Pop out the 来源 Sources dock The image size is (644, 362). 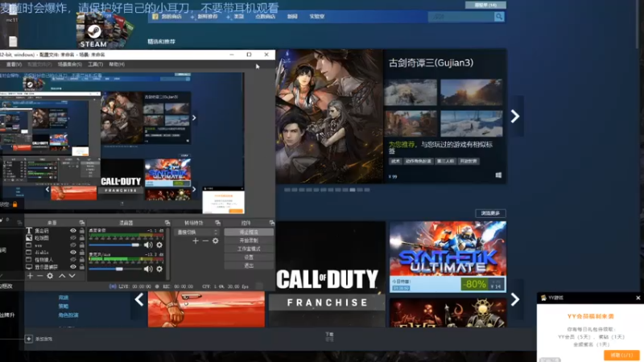click(82, 223)
